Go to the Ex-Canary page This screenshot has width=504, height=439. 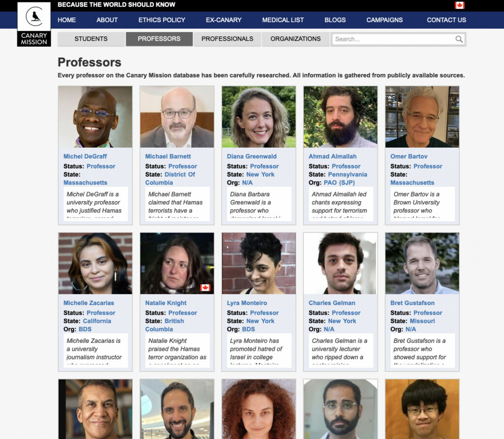pyautogui.click(x=223, y=20)
